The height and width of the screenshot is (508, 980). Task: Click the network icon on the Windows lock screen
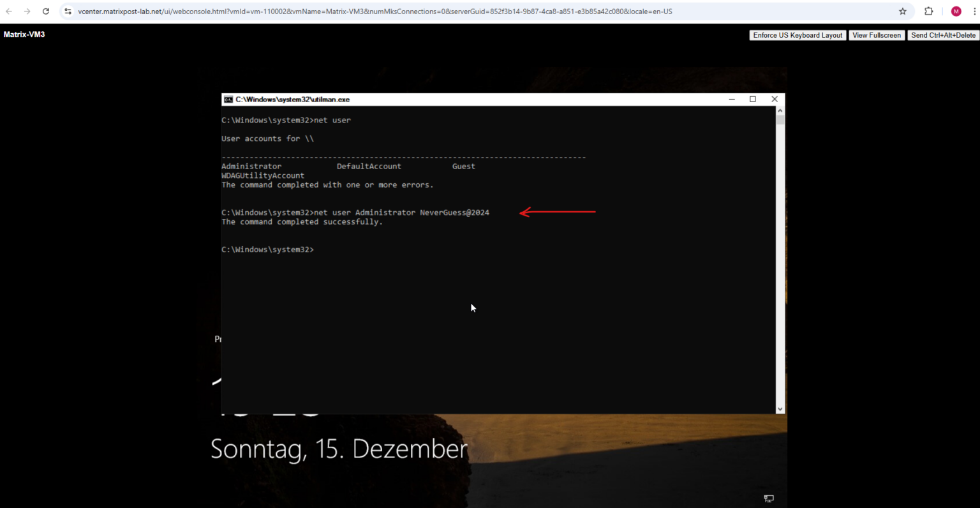tap(768, 498)
